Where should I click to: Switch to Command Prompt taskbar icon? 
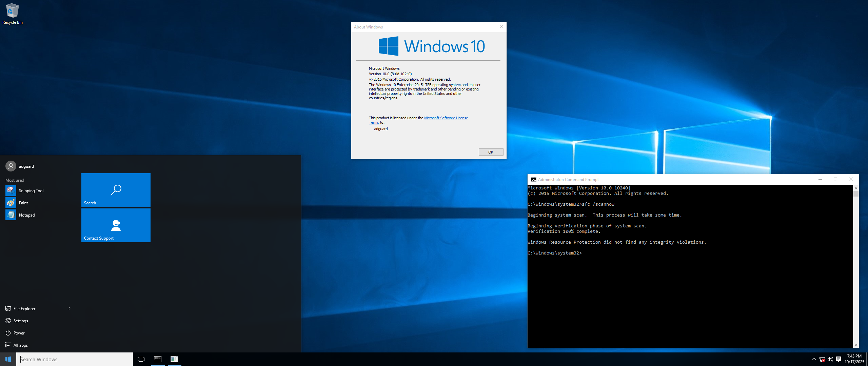pos(158,359)
